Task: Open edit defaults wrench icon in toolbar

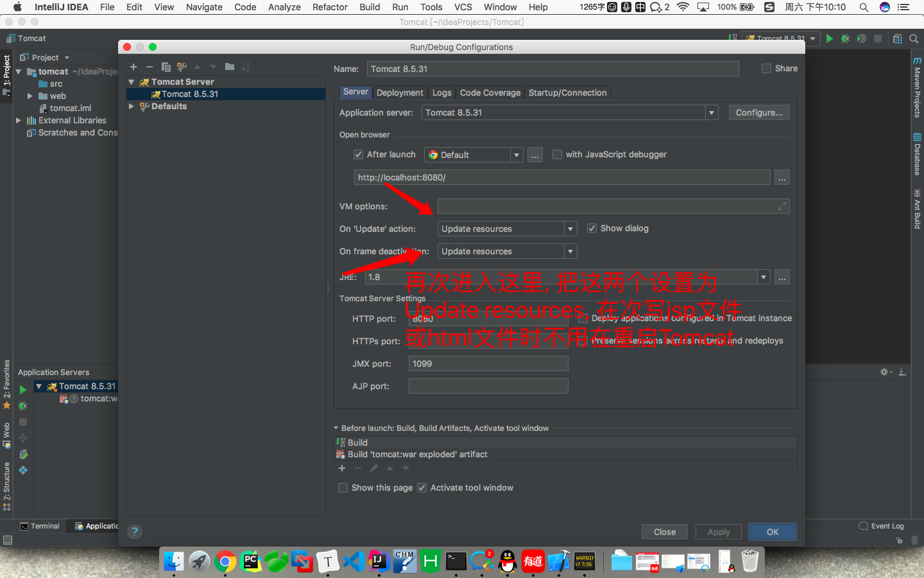Action: pyautogui.click(x=182, y=67)
